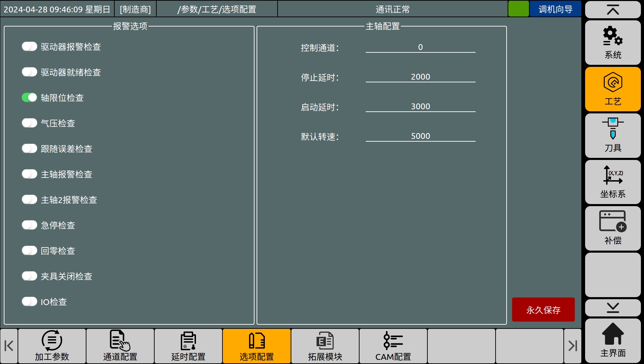Jump to last bottom tab page arrow

[x=572, y=346]
